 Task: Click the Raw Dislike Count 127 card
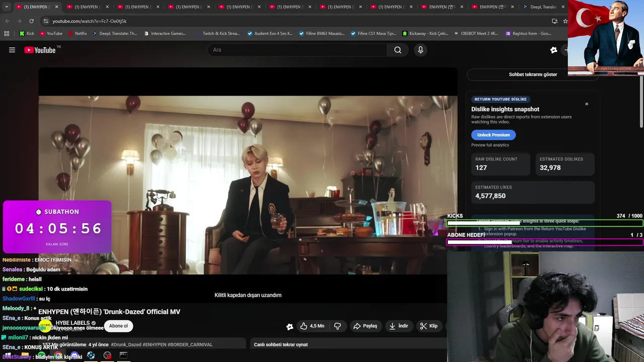pos(501,164)
